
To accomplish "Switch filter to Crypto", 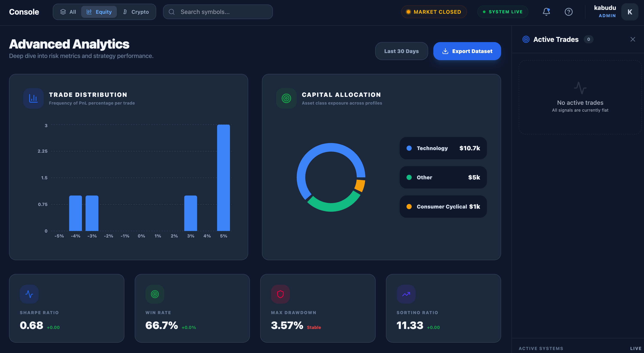I will [x=136, y=12].
